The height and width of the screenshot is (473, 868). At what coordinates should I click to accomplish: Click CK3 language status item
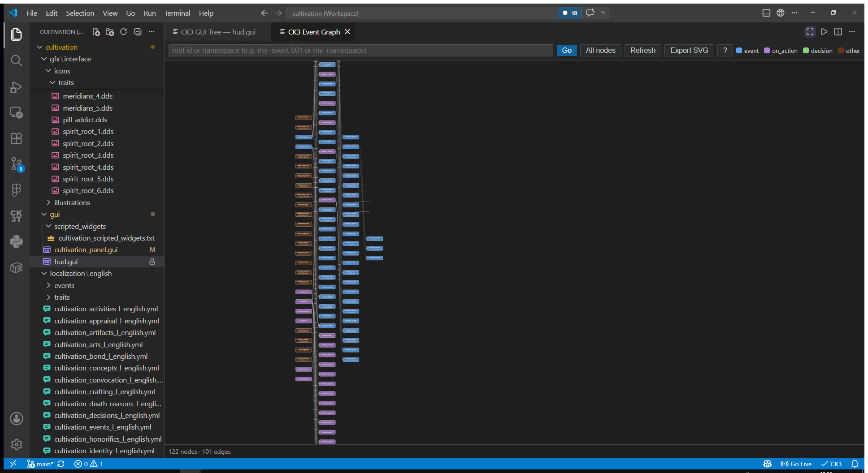pos(832,464)
